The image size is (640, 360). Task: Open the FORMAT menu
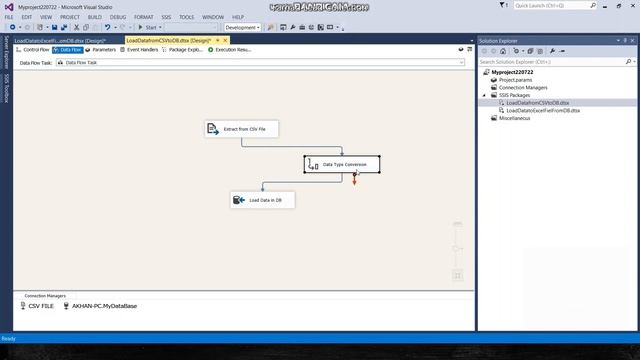pyautogui.click(x=144, y=17)
